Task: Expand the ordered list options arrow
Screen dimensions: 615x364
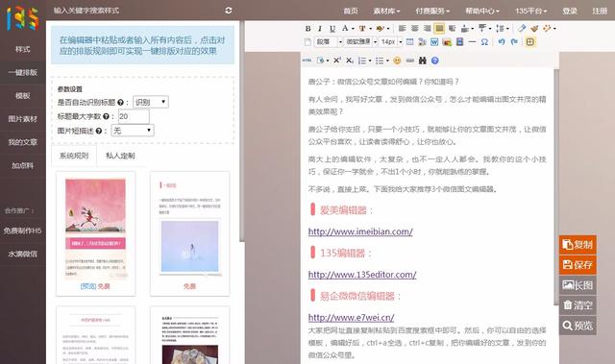Action: point(370,61)
